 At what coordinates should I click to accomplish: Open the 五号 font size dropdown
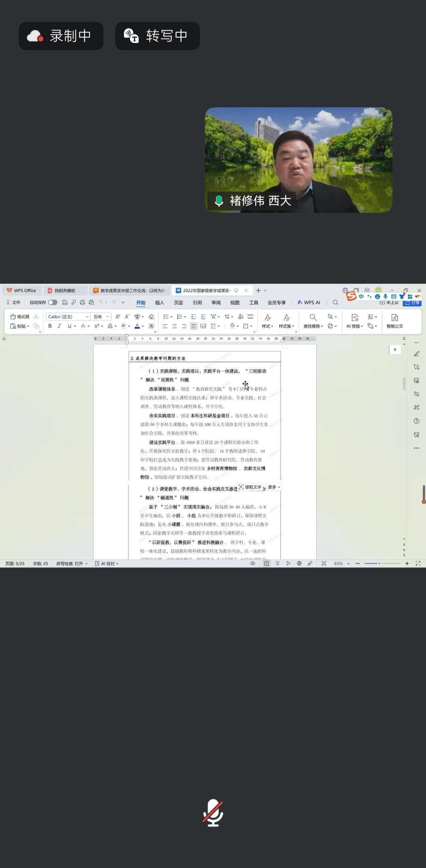coord(108,316)
